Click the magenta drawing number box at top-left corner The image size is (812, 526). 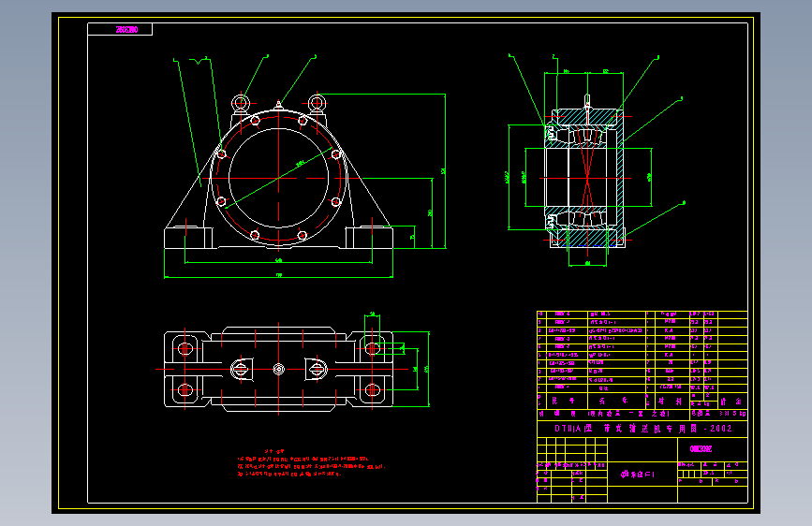pos(120,30)
